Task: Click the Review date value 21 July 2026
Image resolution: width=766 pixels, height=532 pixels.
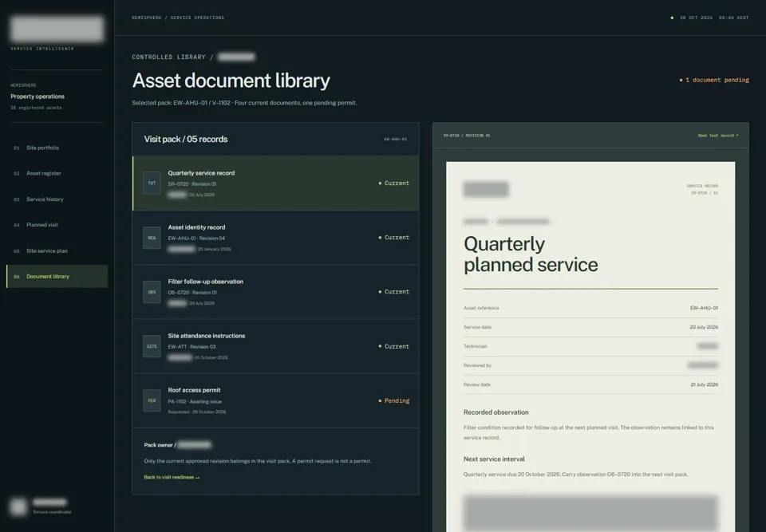Action: [x=705, y=384]
